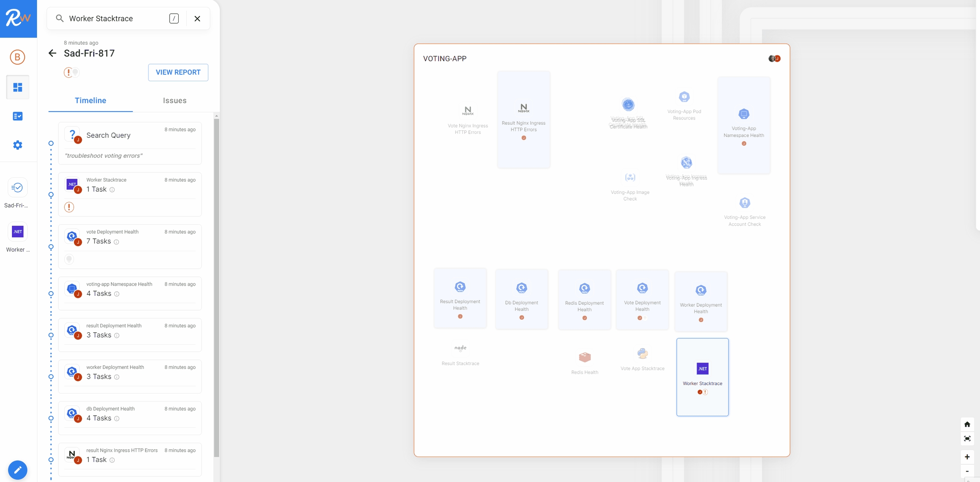Image resolution: width=980 pixels, height=482 pixels.
Task: Select the Timeline tab
Action: coord(90,101)
